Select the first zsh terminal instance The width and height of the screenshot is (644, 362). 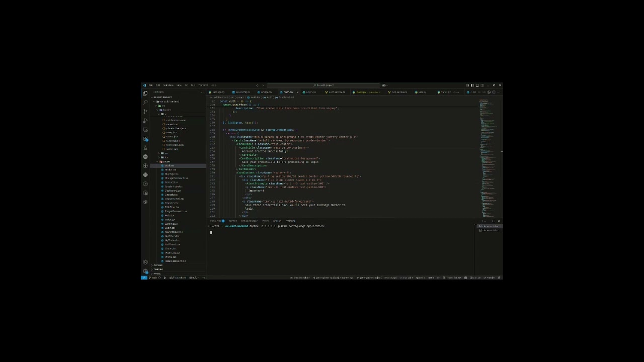(x=490, y=226)
